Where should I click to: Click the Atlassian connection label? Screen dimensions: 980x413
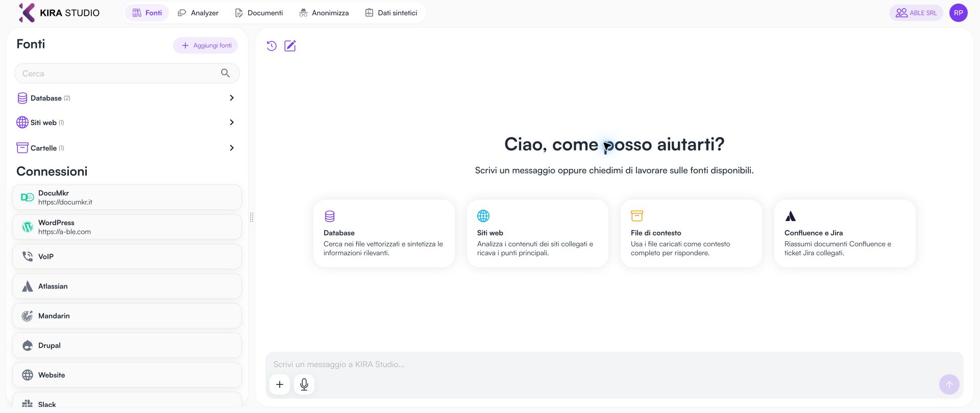pyautogui.click(x=53, y=286)
